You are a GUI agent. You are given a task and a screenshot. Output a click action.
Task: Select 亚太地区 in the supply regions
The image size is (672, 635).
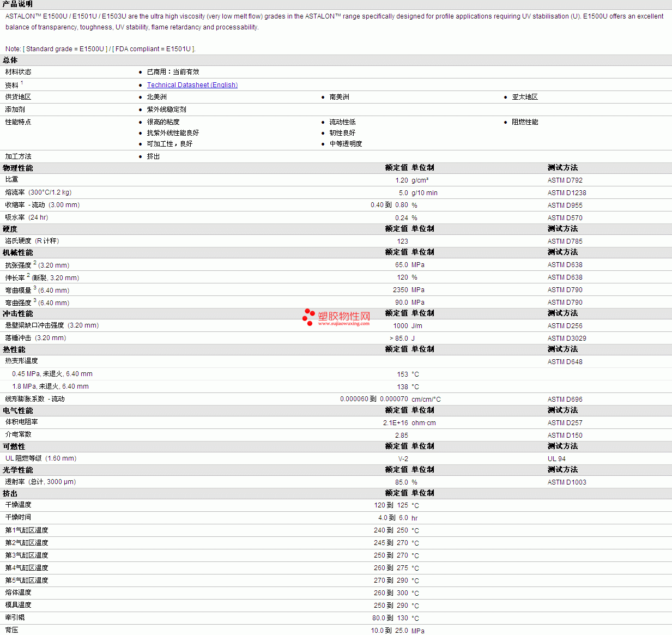pyautogui.click(x=525, y=97)
